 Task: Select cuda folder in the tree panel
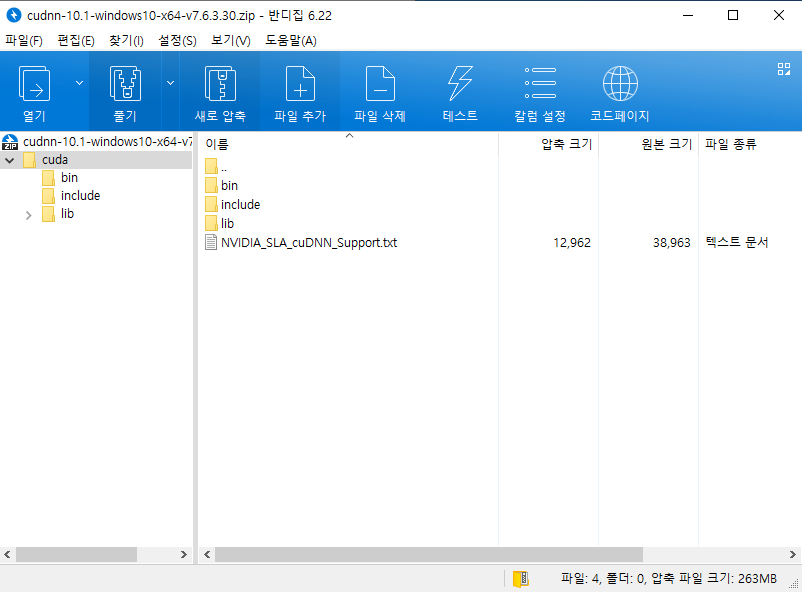click(55, 160)
